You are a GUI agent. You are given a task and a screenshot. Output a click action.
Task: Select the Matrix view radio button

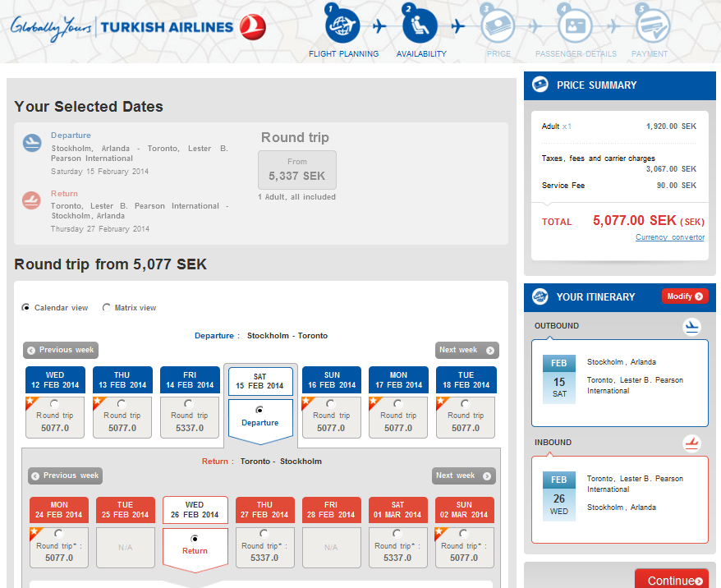(x=107, y=308)
